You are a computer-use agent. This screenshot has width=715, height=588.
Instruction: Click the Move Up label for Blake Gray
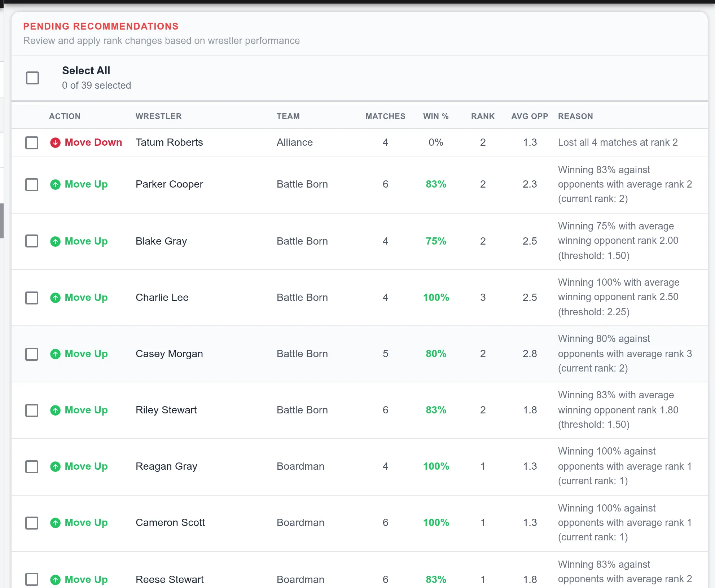[x=86, y=241]
